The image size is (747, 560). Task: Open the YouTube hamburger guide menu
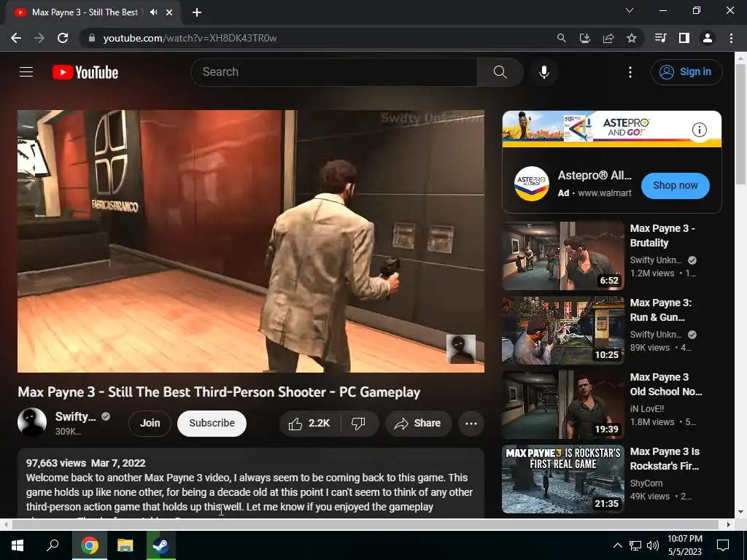point(26,72)
